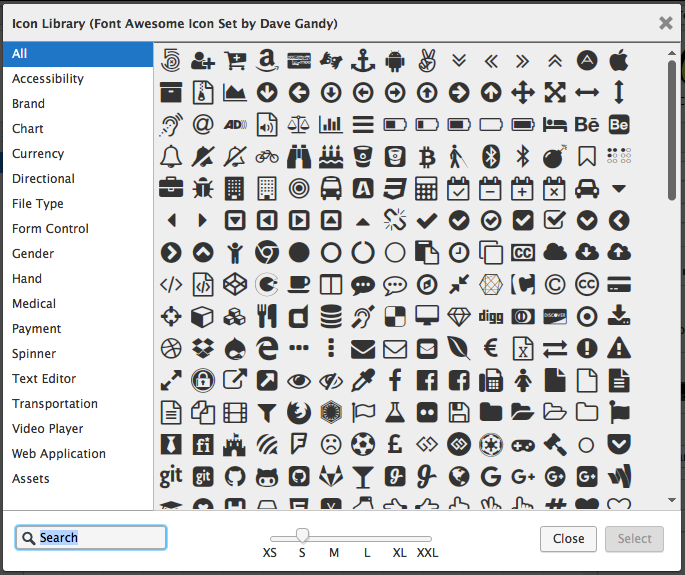Select the coffee cup icon
Image resolution: width=685 pixels, height=575 pixels.
(x=299, y=284)
